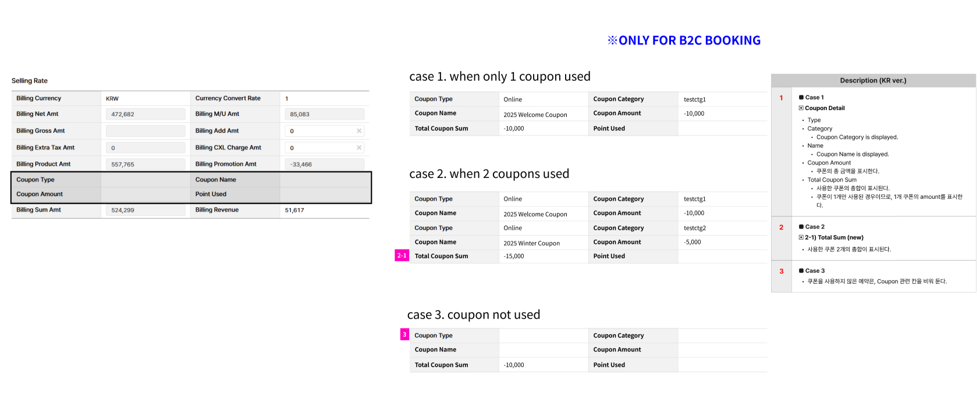Click the Coupon Detail boxed bullet
The height and width of the screenshot is (413, 980).
tap(801, 108)
